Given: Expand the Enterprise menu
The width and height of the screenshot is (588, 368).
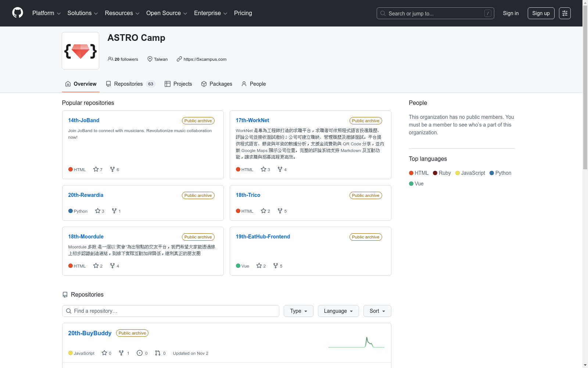Looking at the screenshot, I should click(211, 13).
